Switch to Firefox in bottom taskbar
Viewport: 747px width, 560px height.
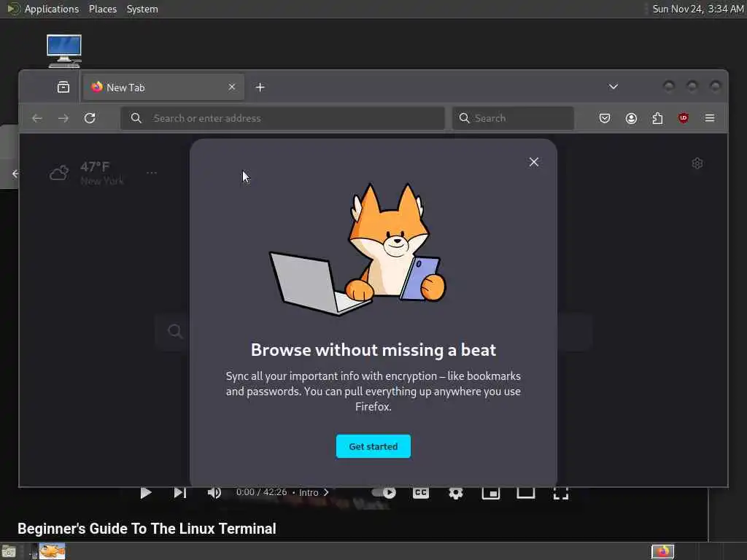click(x=662, y=551)
